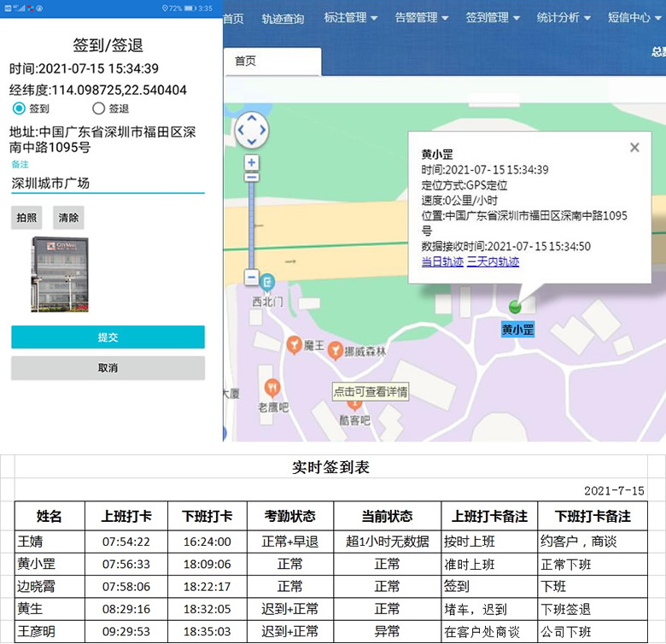The image size is (666, 644).
Task: Pan map down with the down arrow
Action: coord(252,142)
